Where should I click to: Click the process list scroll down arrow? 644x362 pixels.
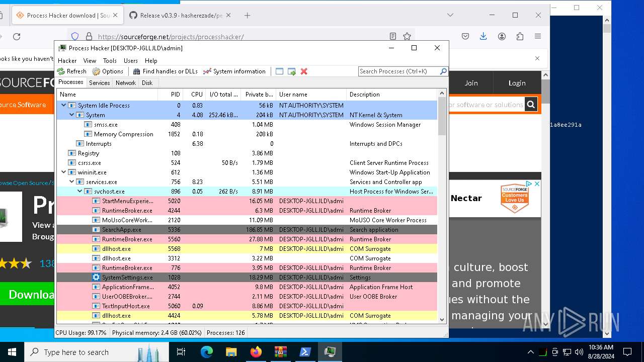pos(442,319)
